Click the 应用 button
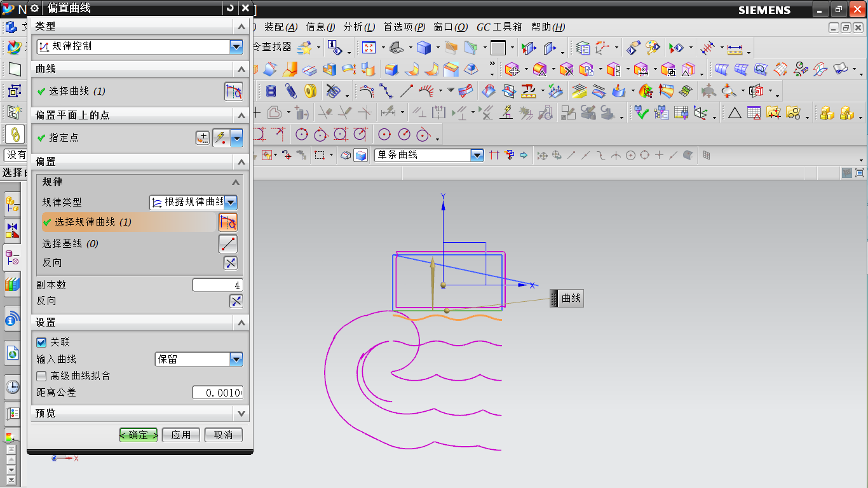 pyautogui.click(x=181, y=435)
